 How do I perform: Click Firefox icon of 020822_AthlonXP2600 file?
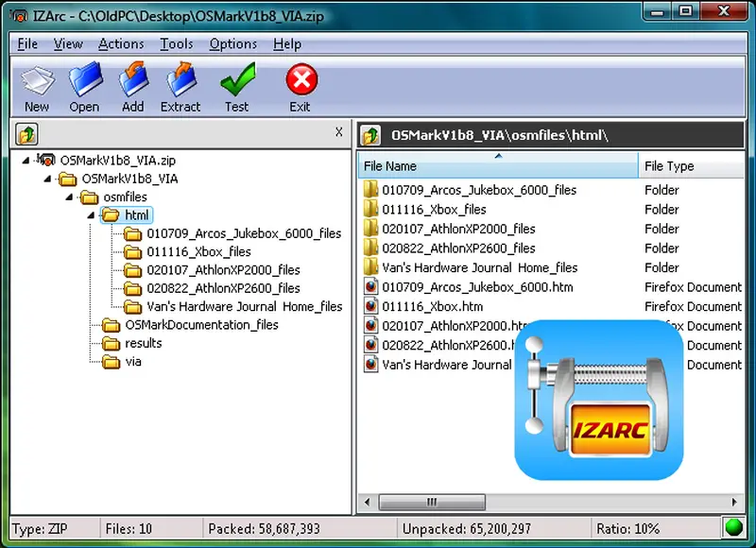pyautogui.click(x=370, y=345)
